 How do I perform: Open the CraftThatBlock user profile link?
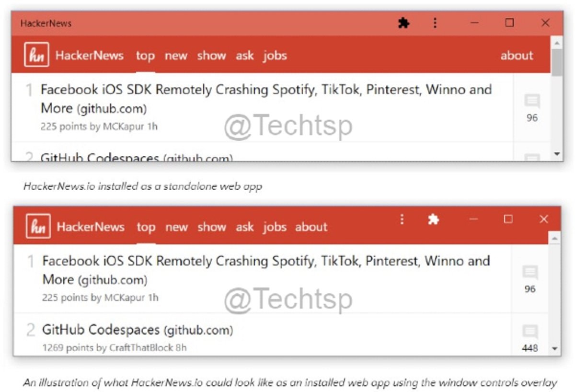pos(141,347)
